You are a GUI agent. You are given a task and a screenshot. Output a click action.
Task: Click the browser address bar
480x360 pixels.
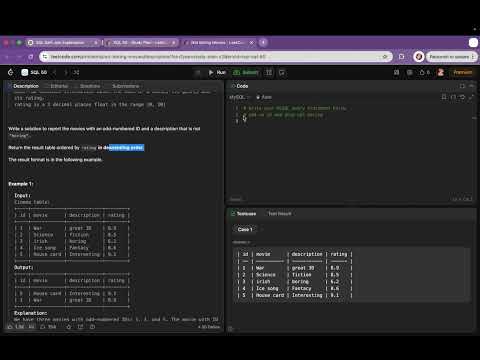pos(216,57)
